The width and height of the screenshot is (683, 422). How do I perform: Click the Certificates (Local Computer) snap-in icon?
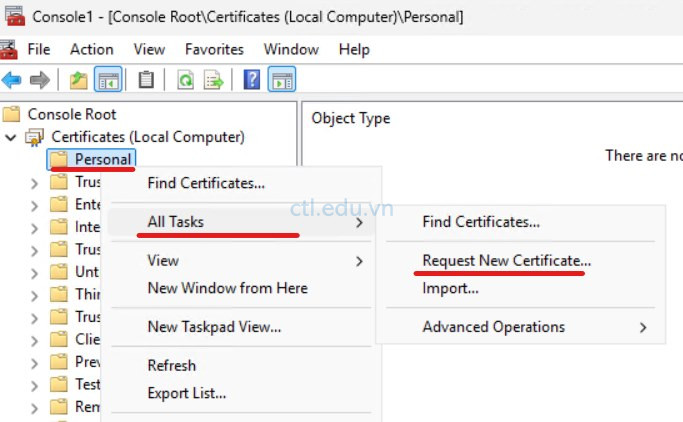(34, 137)
